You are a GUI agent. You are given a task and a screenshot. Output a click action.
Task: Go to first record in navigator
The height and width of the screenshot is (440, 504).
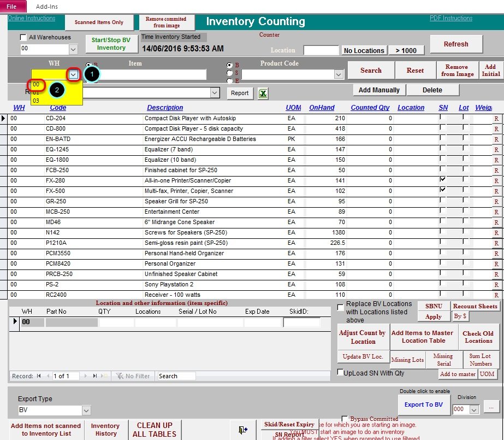pyautogui.click(x=39, y=376)
